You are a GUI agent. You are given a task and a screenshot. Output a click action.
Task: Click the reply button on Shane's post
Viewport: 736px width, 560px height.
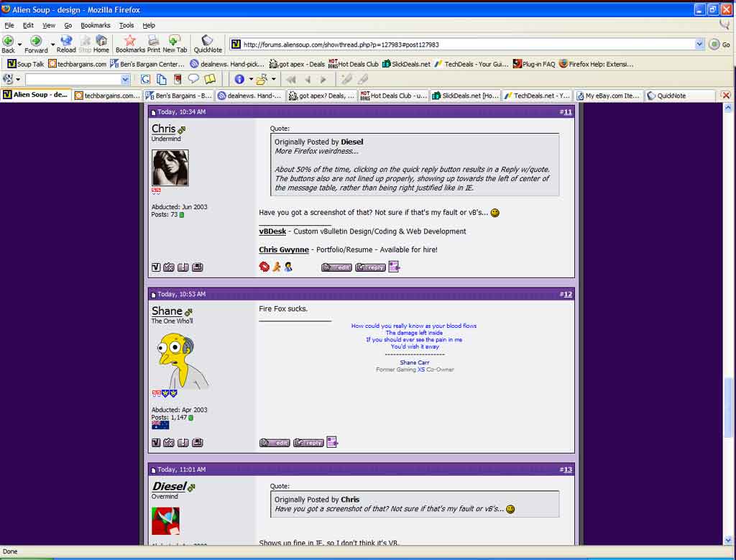pos(308,442)
